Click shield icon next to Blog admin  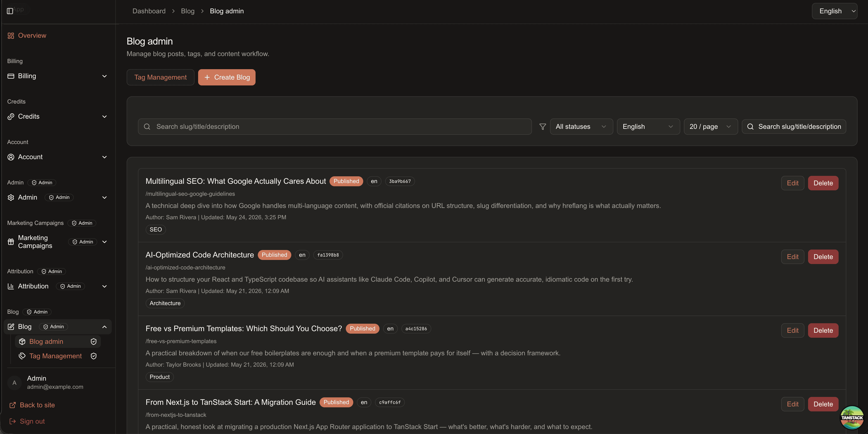coord(94,341)
